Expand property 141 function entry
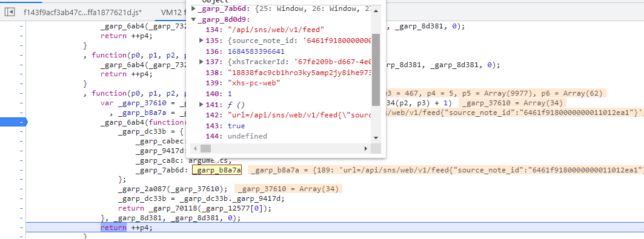Viewport: 644px width, 239px height. click(x=201, y=105)
